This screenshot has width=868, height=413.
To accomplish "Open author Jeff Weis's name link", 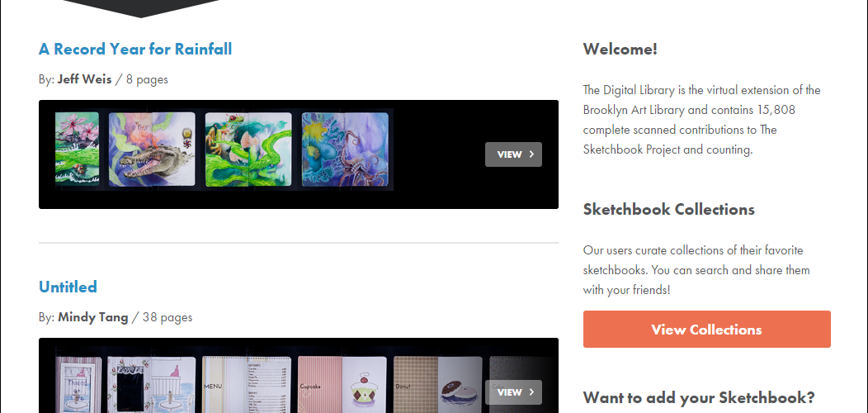I will (x=84, y=79).
